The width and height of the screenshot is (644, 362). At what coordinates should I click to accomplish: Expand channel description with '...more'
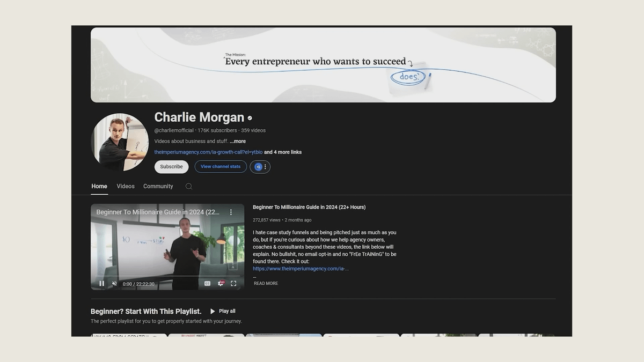(x=238, y=142)
